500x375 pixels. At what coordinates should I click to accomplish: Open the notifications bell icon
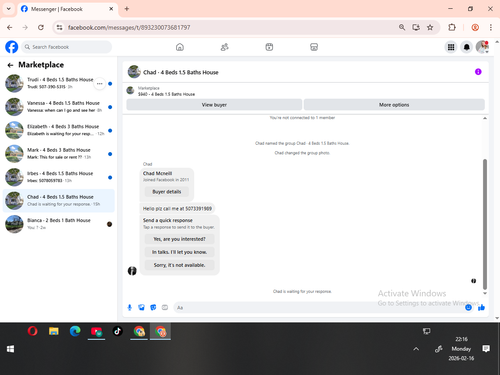pos(467,47)
